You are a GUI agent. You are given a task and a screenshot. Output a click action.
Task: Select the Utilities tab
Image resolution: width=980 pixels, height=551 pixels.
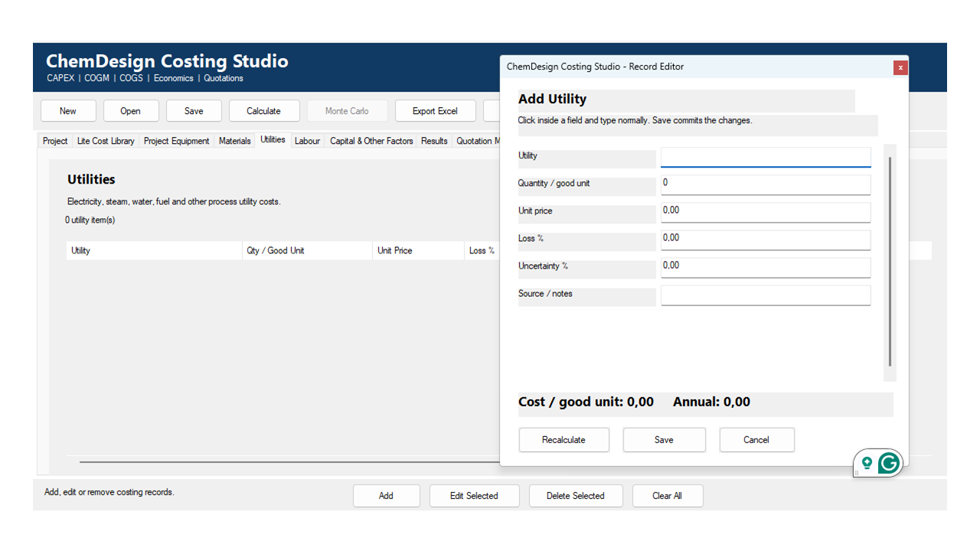click(273, 140)
